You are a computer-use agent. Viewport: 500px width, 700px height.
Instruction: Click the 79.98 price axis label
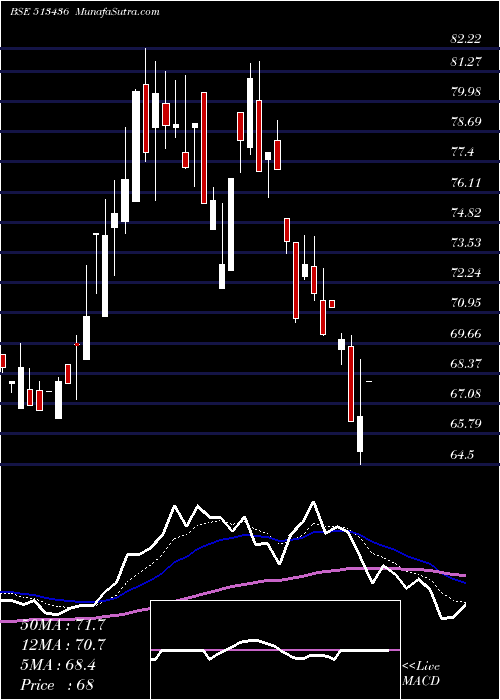click(x=466, y=92)
